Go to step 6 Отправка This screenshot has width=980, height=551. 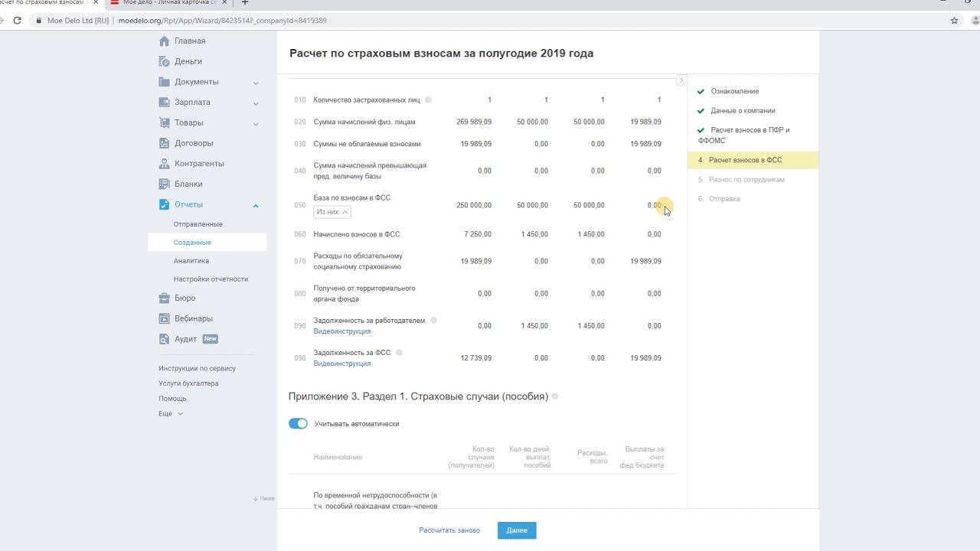pyautogui.click(x=719, y=199)
